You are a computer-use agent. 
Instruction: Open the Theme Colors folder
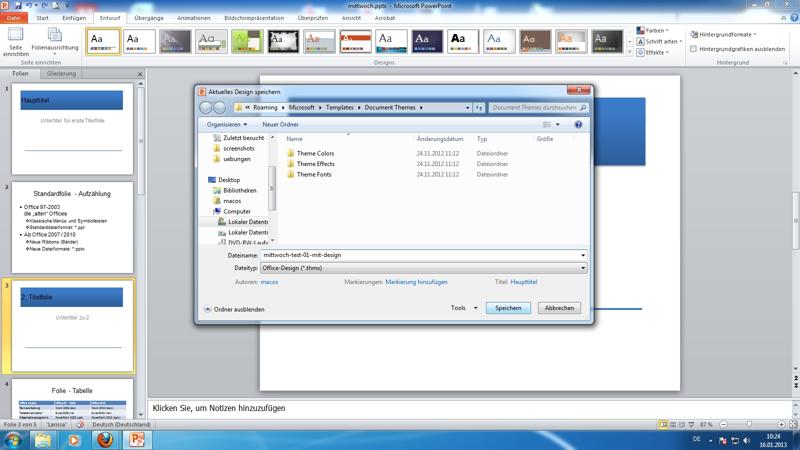click(x=315, y=153)
